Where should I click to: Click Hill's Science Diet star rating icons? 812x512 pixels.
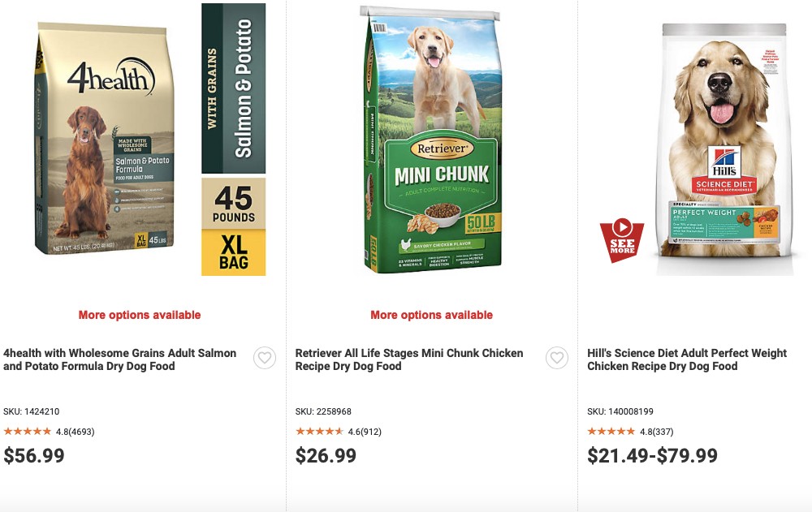(x=611, y=432)
